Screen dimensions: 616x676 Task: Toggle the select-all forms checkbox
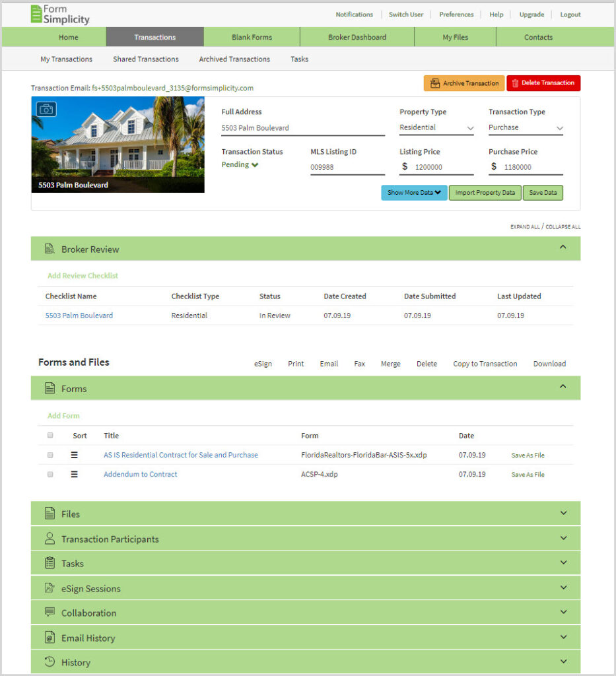point(50,436)
